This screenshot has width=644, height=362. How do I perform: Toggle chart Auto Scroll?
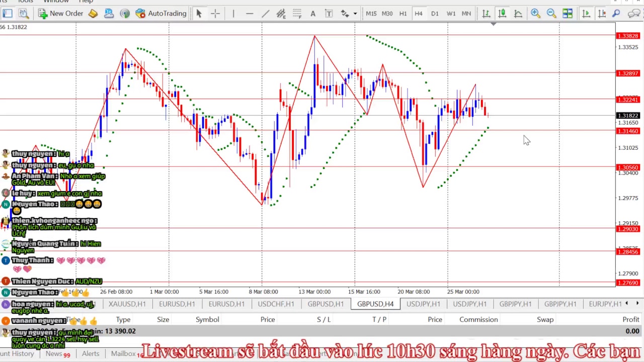coord(586,14)
